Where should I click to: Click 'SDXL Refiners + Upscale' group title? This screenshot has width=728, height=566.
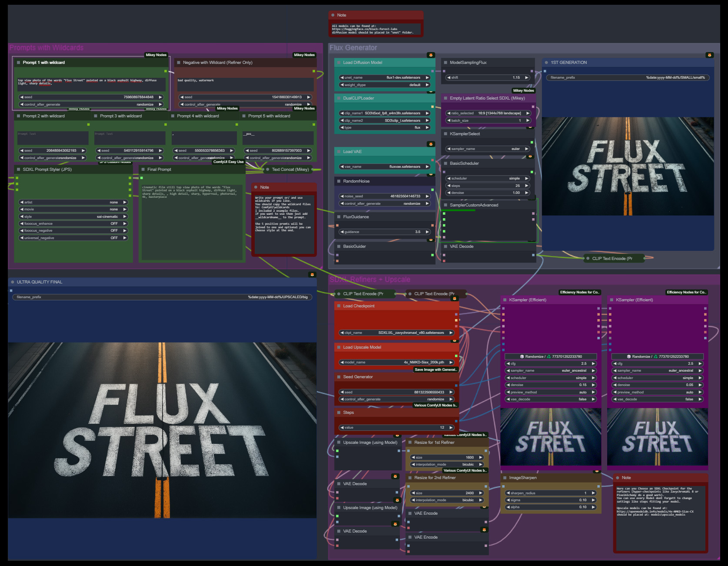pos(370,280)
